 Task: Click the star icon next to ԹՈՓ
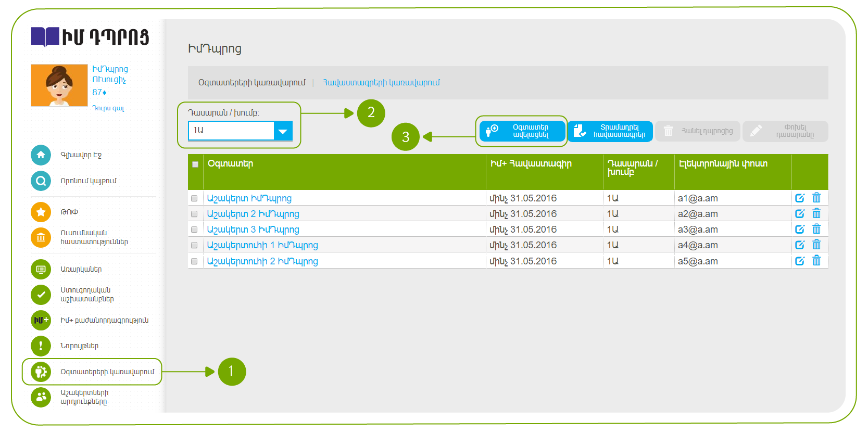(x=41, y=212)
